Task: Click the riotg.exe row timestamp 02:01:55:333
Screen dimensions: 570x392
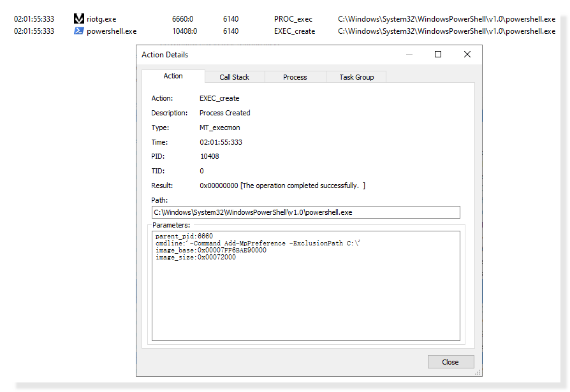Action: [x=34, y=19]
